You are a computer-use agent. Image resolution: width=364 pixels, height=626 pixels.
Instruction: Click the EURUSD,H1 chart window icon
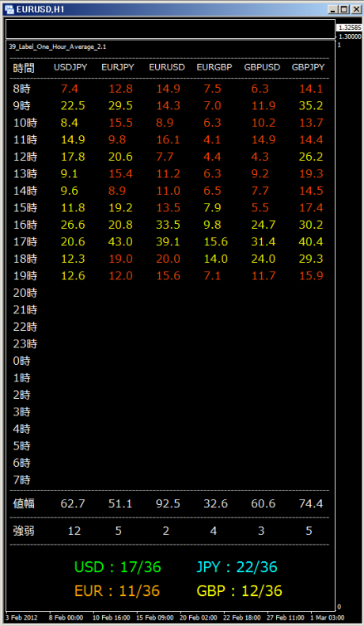9,9
